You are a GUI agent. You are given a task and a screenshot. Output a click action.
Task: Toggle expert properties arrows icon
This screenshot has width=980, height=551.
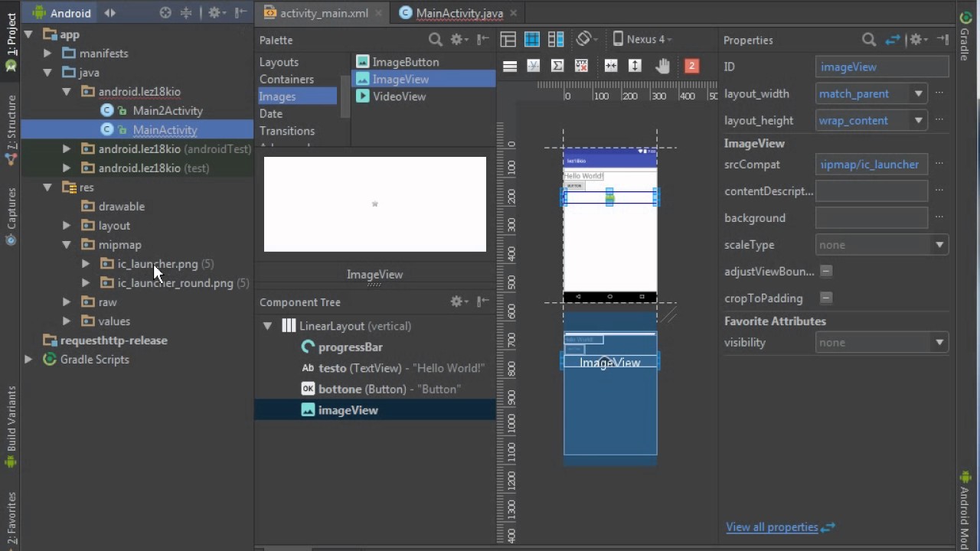tap(893, 40)
